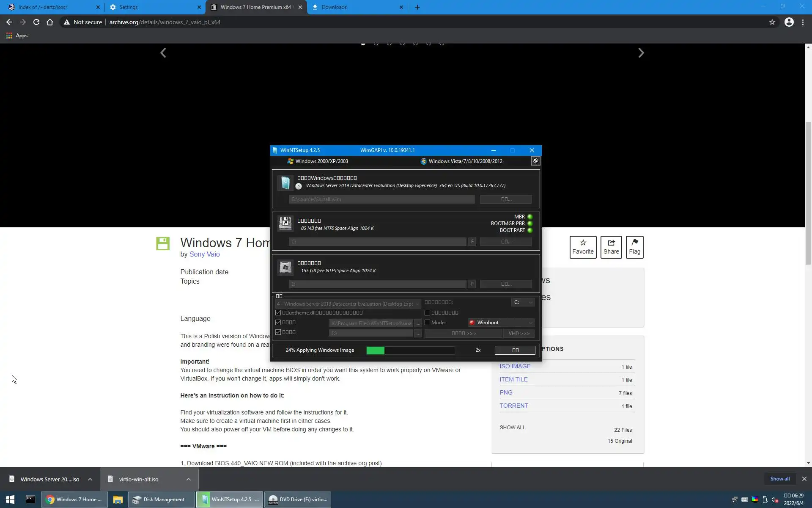Click the installation drive icon
The height and width of the screenshot is (508, 812).
pyautogui.click(x=285, y=267)
